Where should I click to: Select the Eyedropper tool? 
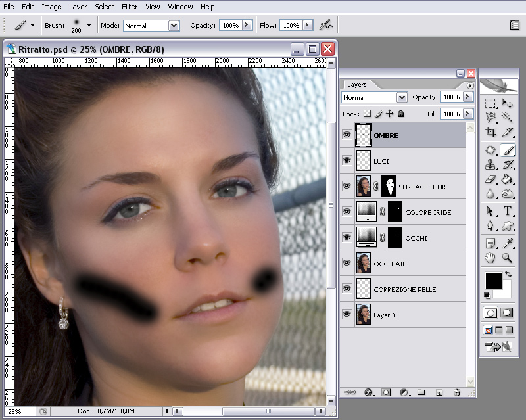tap(508, 243)
